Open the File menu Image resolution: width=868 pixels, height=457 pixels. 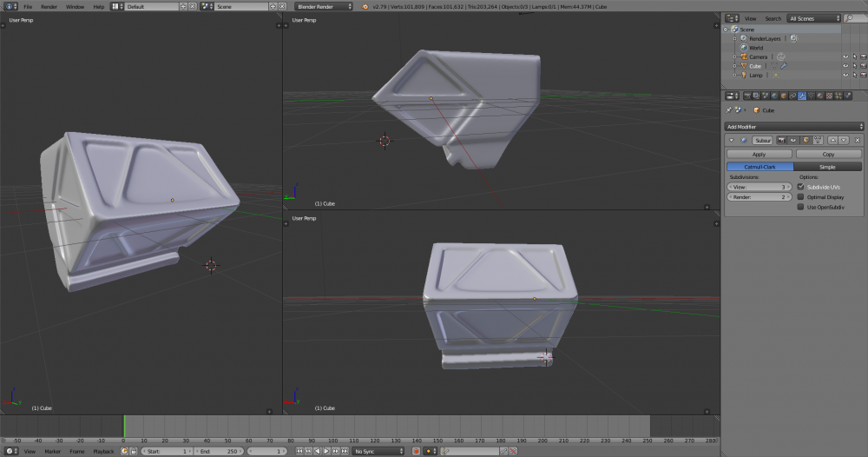tap(28, 6)
